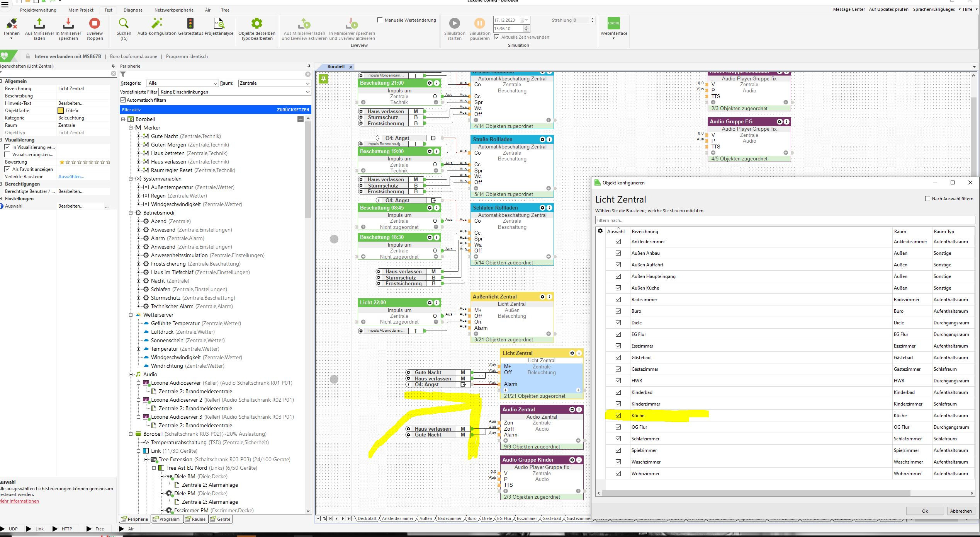Open the Loxone Webinterface icon

click(613, 24)
